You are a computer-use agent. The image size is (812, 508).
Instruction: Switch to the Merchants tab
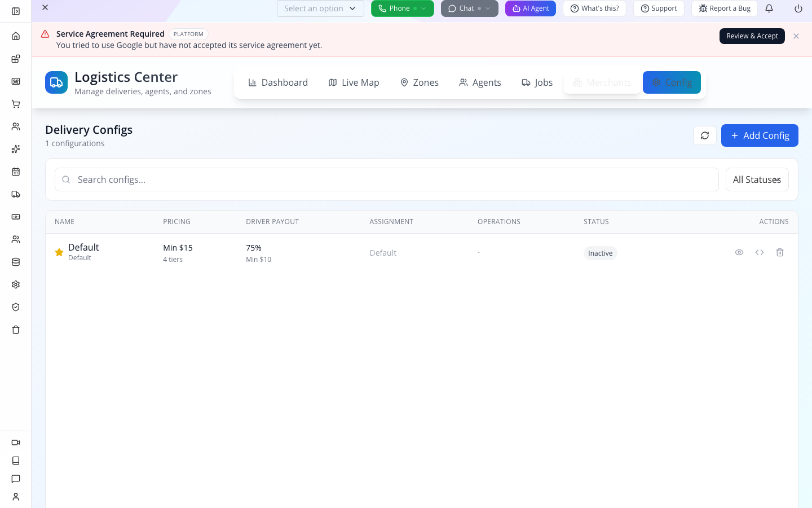[x=602, y=82]
